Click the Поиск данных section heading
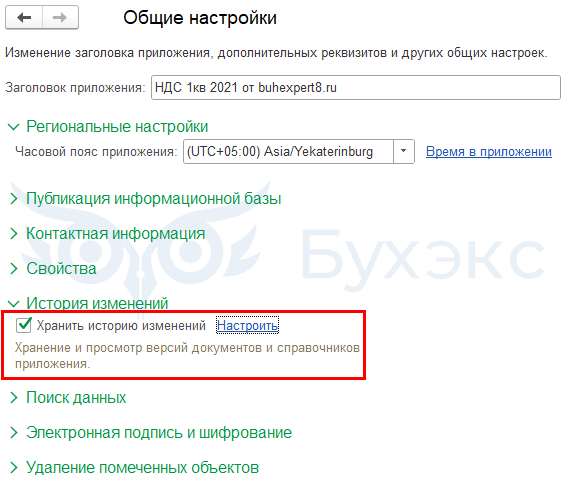This screenshot has width=568, height=489. click(x=76, y=398)
